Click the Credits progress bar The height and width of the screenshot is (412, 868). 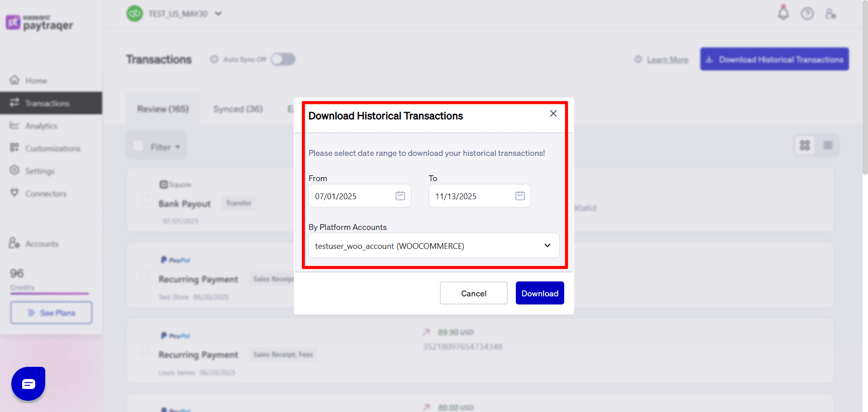50,294
